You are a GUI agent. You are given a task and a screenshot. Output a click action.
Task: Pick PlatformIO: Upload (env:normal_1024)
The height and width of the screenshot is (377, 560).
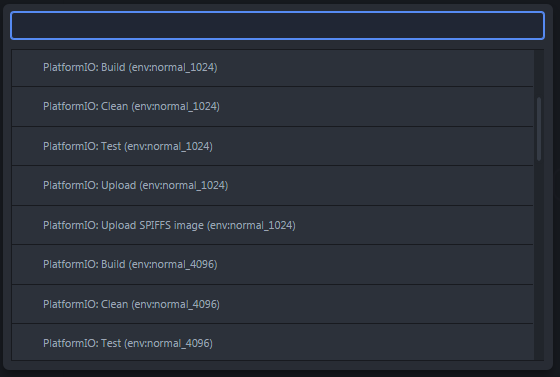(272, 186)
